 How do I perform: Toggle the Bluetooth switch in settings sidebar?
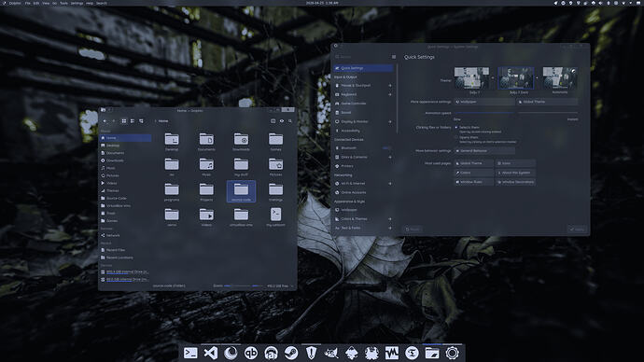(386, 148)
